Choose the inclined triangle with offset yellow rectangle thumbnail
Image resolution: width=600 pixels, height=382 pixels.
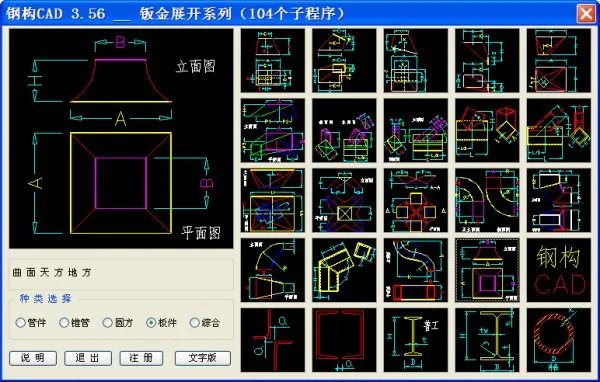point(344,60)
